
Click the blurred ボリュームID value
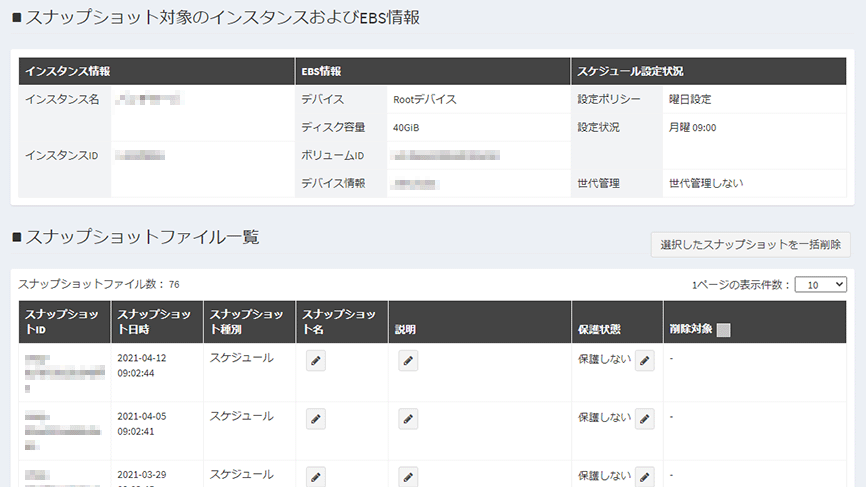[444, 156]
